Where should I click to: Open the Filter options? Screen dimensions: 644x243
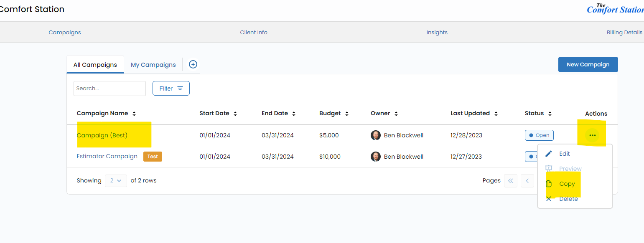tap(171, 89)
